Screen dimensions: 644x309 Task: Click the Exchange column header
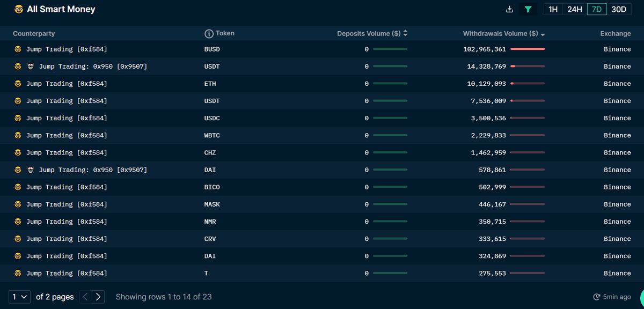pos(616,33)
